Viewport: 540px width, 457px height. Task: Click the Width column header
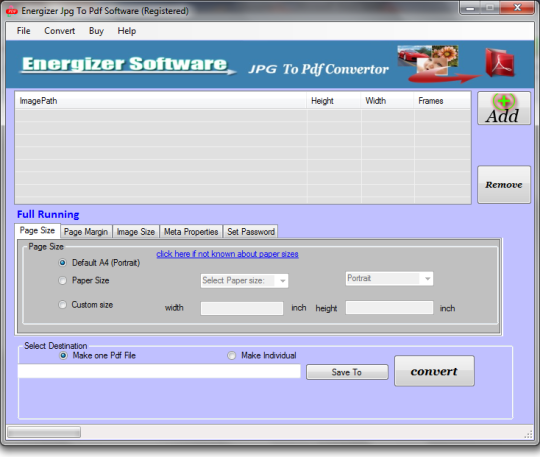point(387,101)
